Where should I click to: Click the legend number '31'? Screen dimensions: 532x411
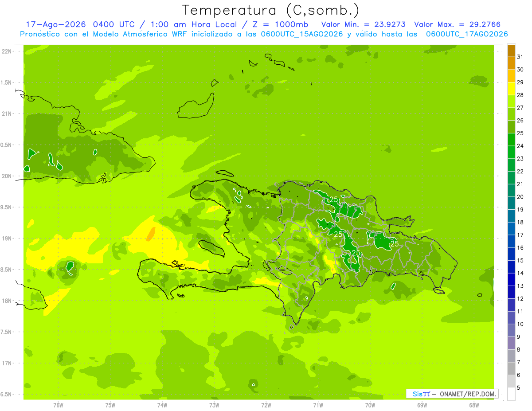click(x=520, y=57)
